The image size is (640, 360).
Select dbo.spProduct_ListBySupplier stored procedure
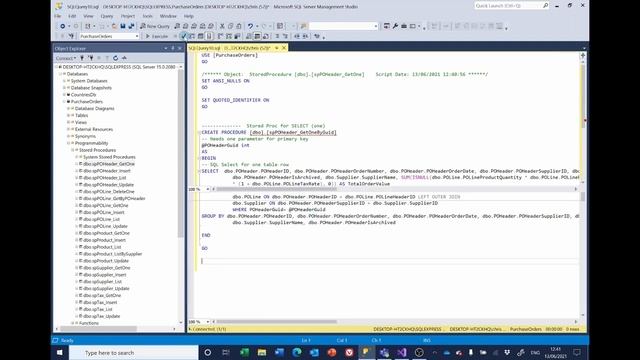coord(113,254)
